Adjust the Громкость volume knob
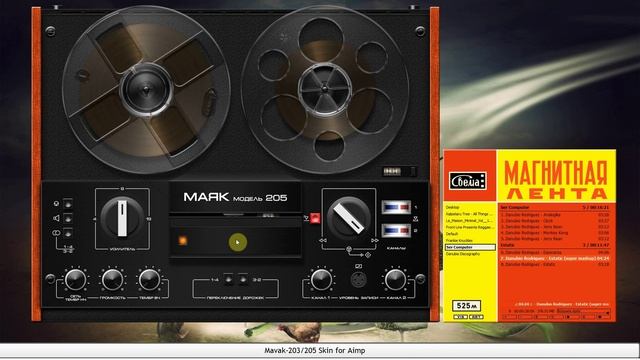Viewport: 640px width, 360px height. pos(112,280)
